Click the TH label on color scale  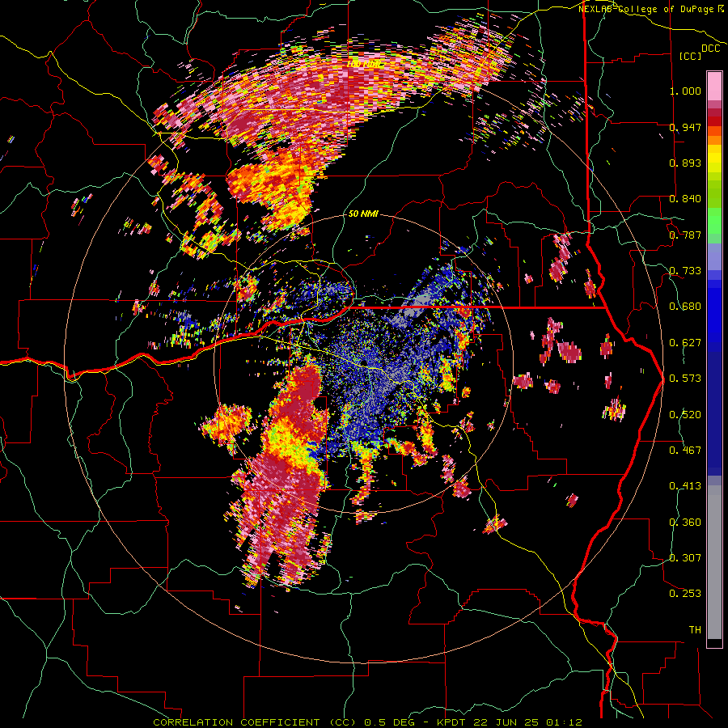[695, 630]
